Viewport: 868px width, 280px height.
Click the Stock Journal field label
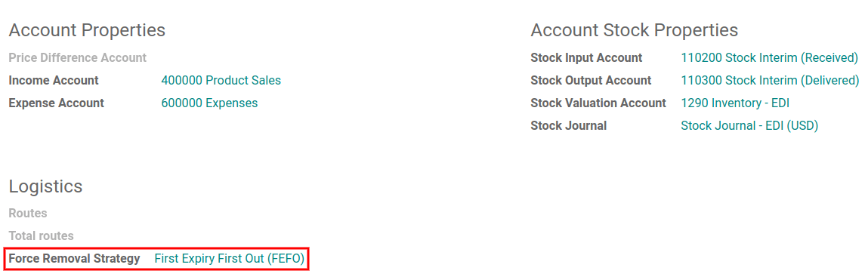pos(569,126)
